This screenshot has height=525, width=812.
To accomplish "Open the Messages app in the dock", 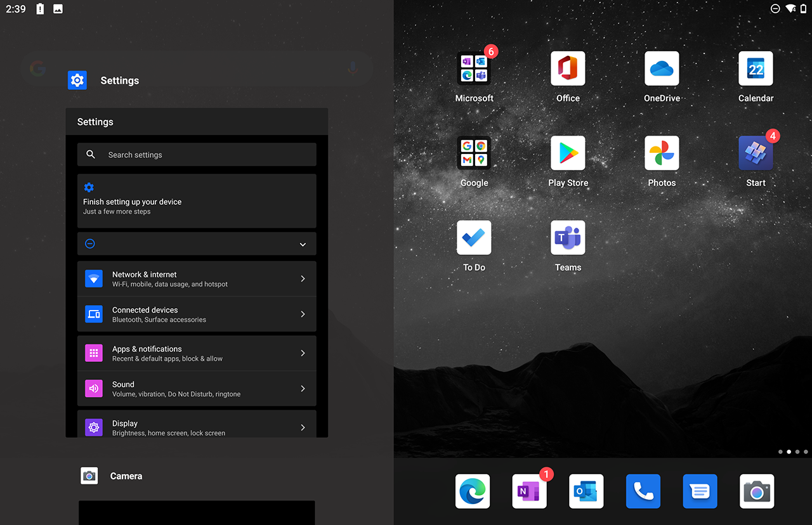I will 700,491.
